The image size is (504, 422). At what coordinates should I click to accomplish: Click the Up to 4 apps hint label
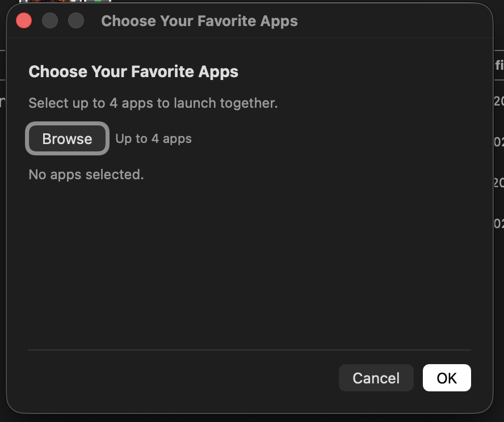[x=153, y=139]
